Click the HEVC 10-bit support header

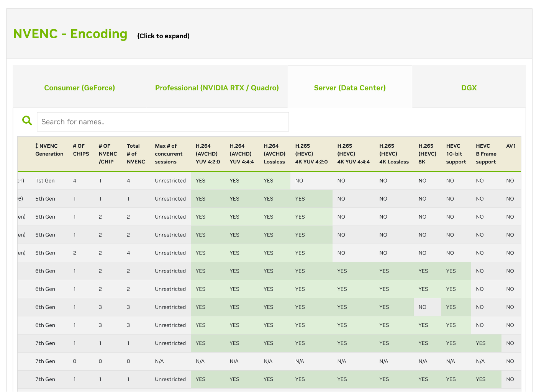pos(456,154)
